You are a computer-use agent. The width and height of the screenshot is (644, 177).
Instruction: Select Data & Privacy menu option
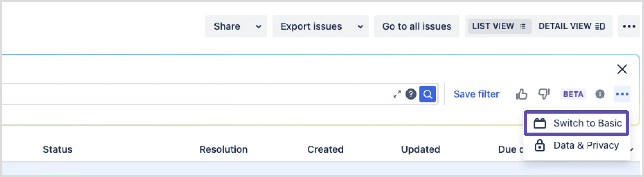pyautogui.click(x=576, y=145)
